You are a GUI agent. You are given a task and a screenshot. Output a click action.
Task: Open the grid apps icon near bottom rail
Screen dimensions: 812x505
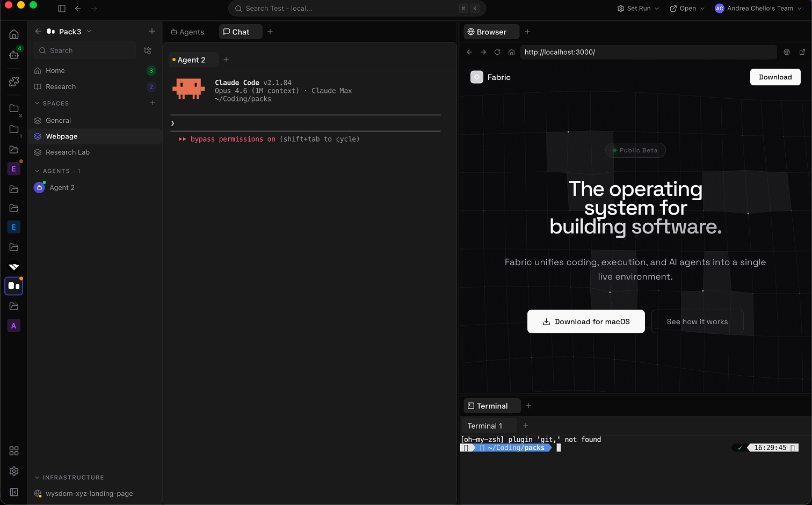click(13, 451)
